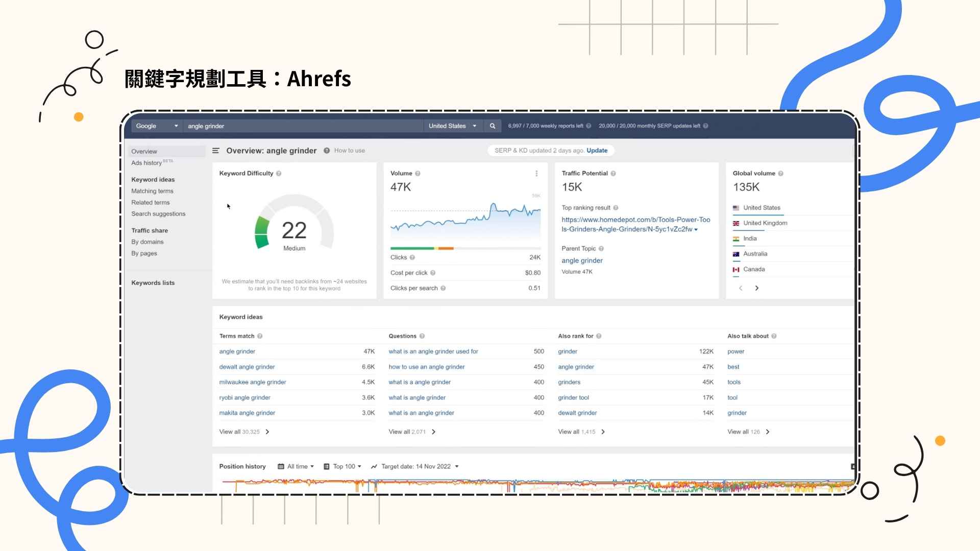The height and width of the screenshot is (551, 980).
Task: Click the Clicks help icon
Action: 412,258
